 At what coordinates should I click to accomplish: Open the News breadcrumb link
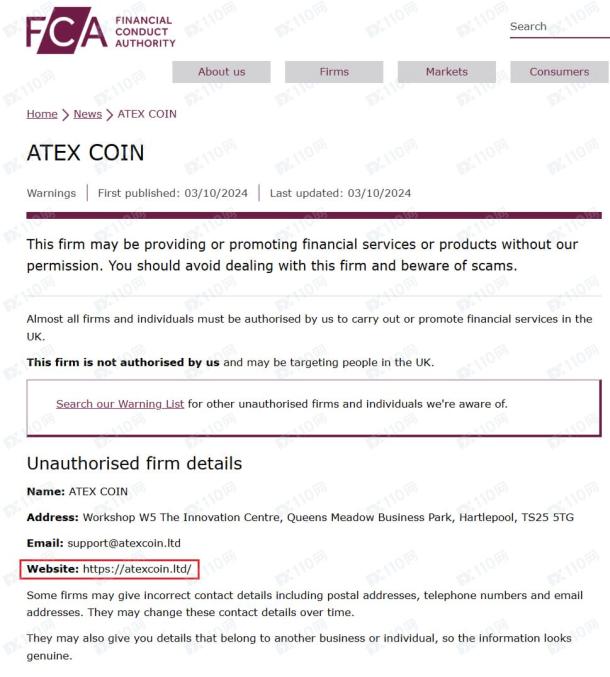(x=88, y=114)
